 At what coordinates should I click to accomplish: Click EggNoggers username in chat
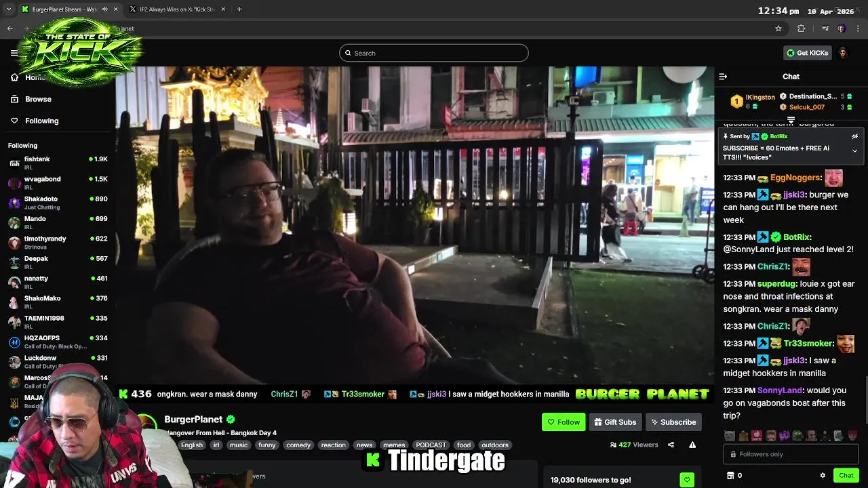click(795, 178)
